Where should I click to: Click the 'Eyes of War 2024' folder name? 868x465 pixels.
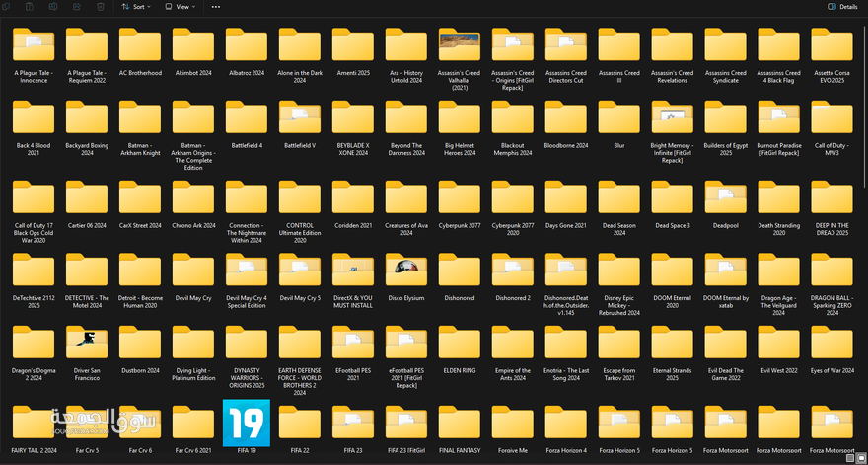[x=832, y=371]
